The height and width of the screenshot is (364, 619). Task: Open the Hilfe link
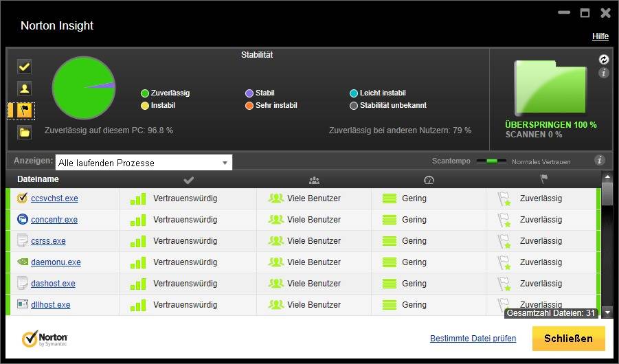pyautogui.click(x=600, y=36)
